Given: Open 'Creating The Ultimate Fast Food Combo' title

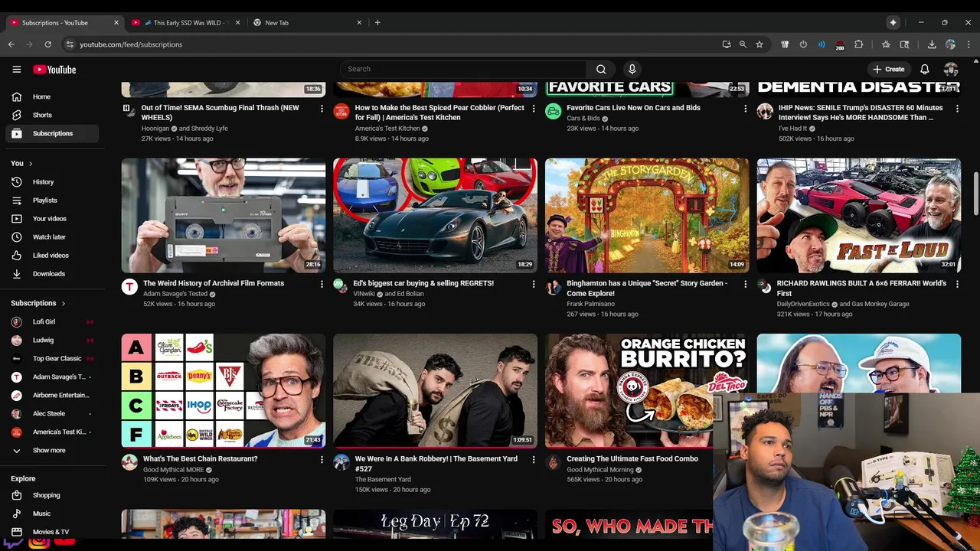Looking at the screenshot, I should click(x=632, y=459).
